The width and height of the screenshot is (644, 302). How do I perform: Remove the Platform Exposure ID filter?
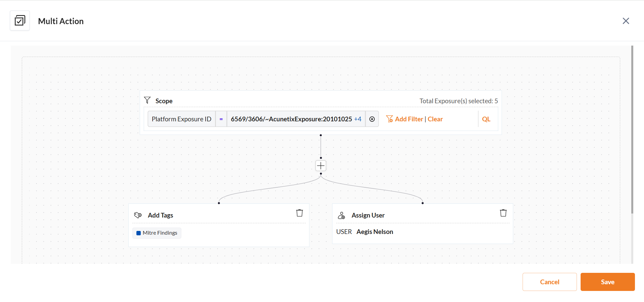pyautogui.click(x=372, y=119)
